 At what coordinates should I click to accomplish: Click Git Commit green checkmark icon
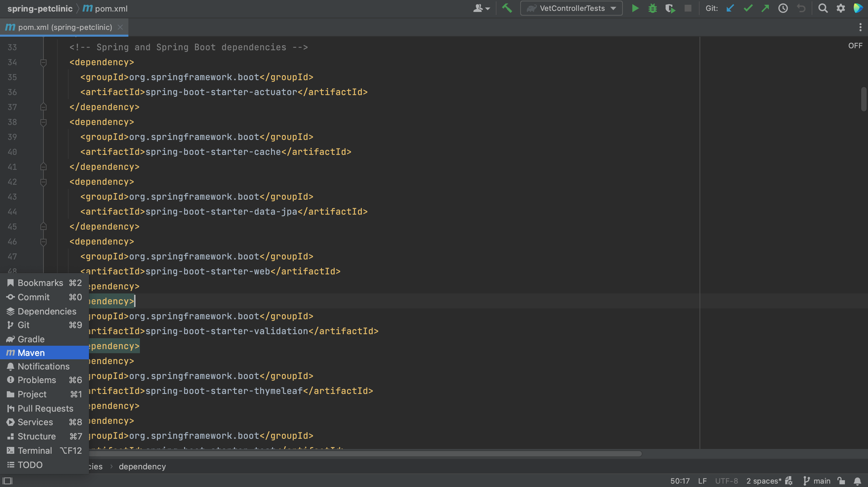(748, 8)
